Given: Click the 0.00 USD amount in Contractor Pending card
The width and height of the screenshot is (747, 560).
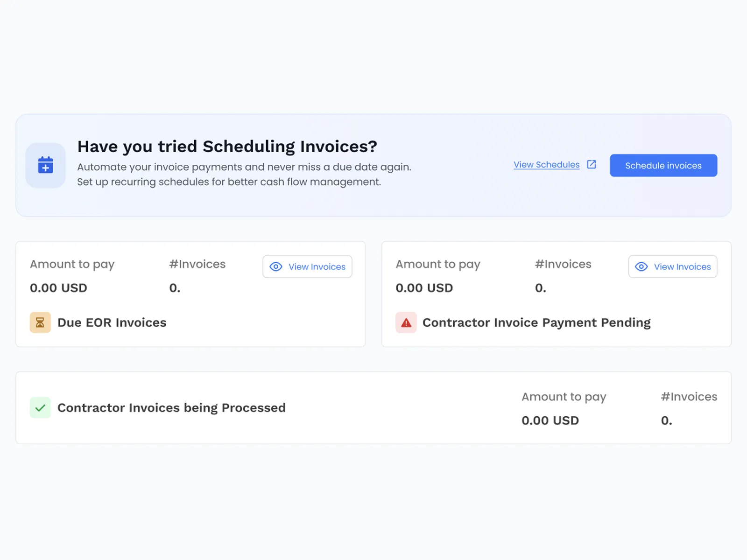Looking at the screenshot, I should point(424,288).
